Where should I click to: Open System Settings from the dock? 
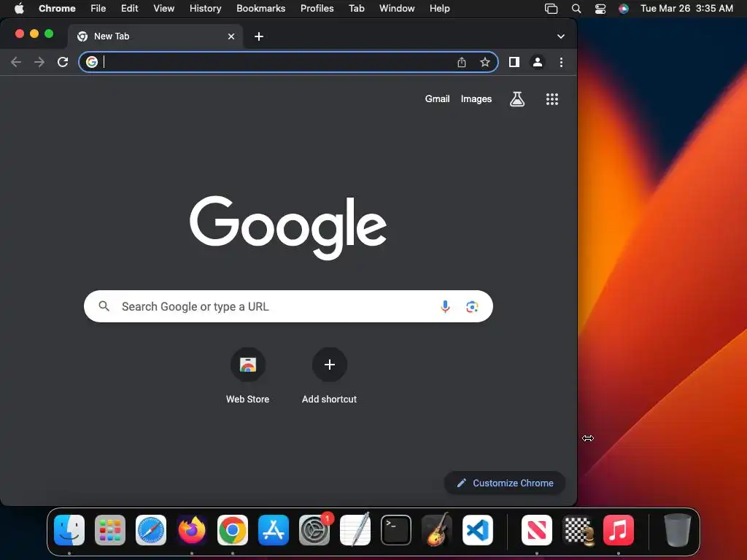(x=314, y=529)
